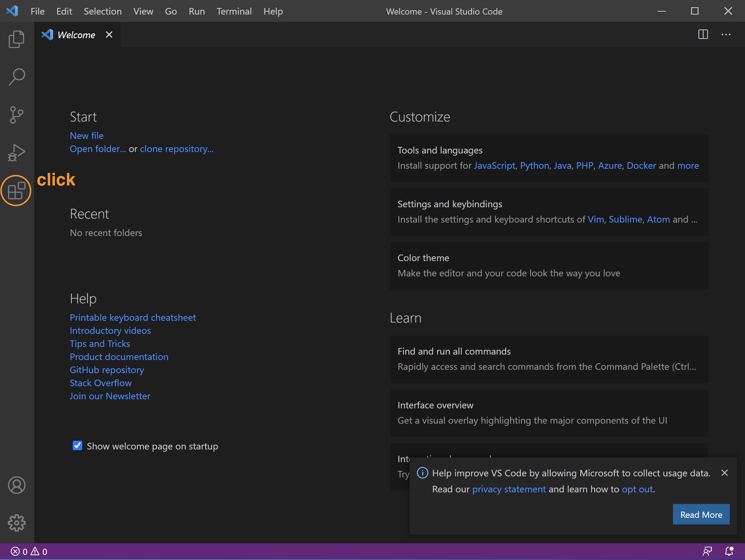Dismiss the usage data notification
Screen dimensions: 745x560
pyautogui.click(x=724, y=473)
